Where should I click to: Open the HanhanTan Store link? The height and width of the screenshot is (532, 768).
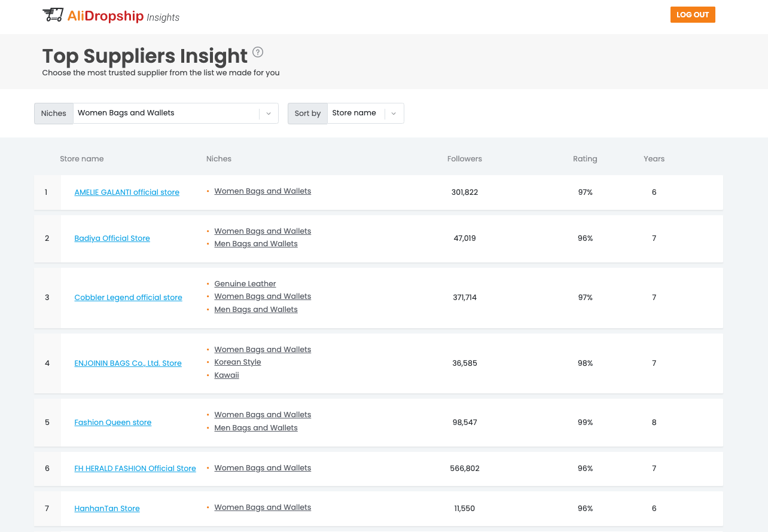(x=106, y=508)
